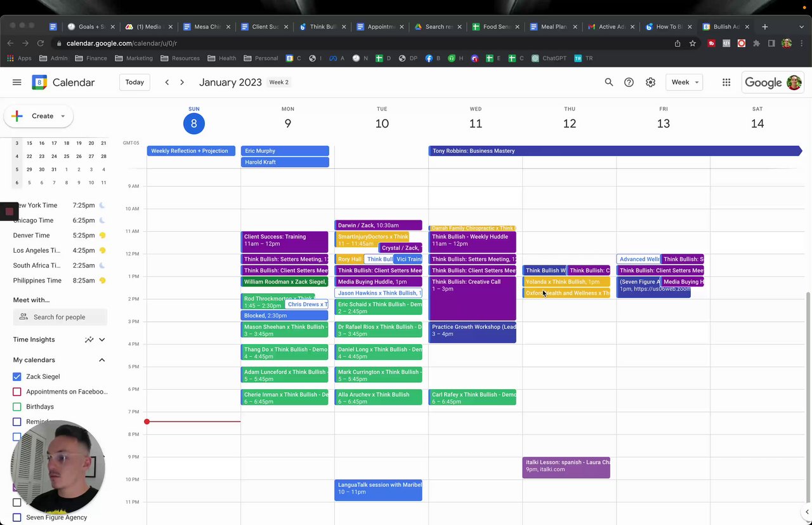Open the Weekly Reflection + Projection event
The image size is (812, 525).
(191, 151)
